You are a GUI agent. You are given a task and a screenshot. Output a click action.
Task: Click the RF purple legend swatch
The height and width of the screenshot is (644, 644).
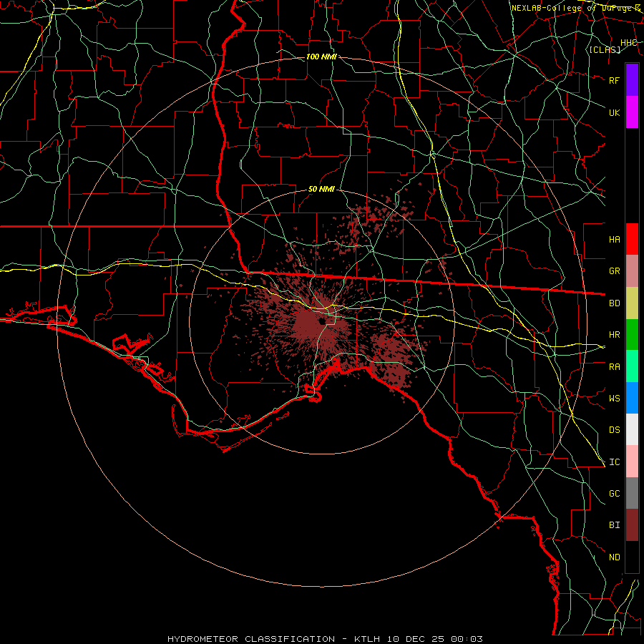click(x=632, y=80)
